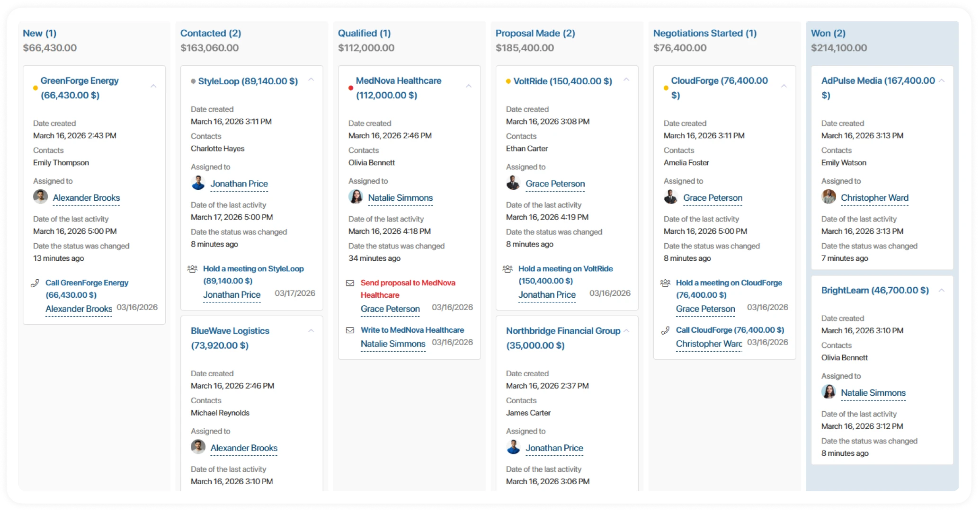Open the Proposal Made (2) column header
Viewport: 980px width, 514px height.
(x=535, y=33)
